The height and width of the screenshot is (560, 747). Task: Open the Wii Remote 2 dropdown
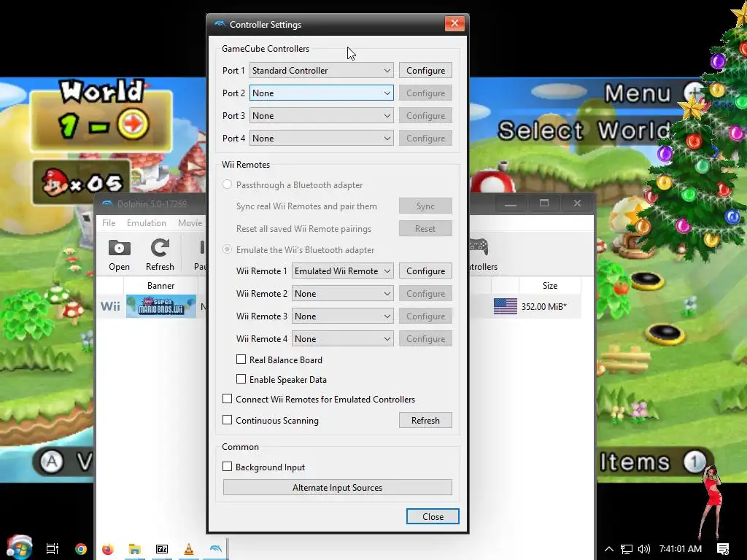(x=343, y=293)
